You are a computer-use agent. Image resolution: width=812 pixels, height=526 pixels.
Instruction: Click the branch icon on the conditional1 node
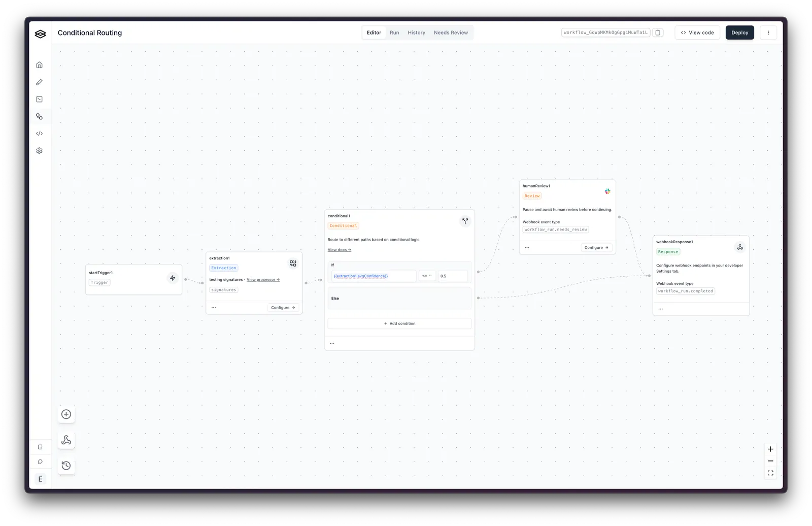click(x=465, y=221)
